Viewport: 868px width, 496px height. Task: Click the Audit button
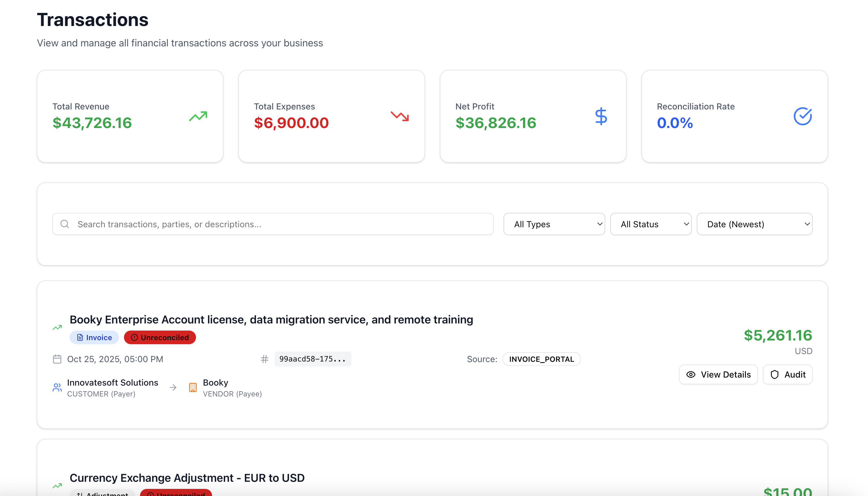tap(787, 374)
